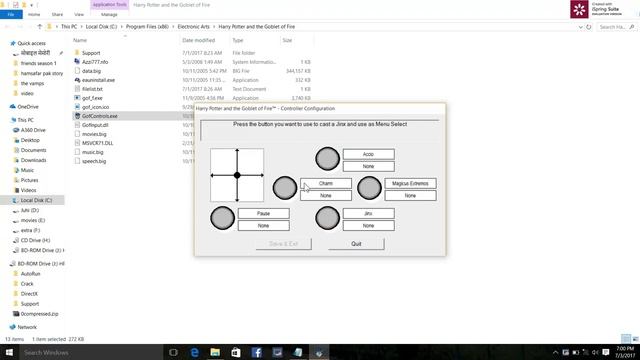Select the gof_icon.ico file icon
640x360 pixels.
point(77,107)
